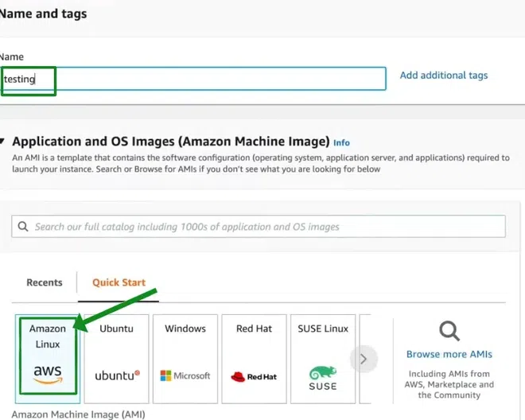Select the Ubuntu AMI card
Screen dimensions: 525x420
coord(116,359)
